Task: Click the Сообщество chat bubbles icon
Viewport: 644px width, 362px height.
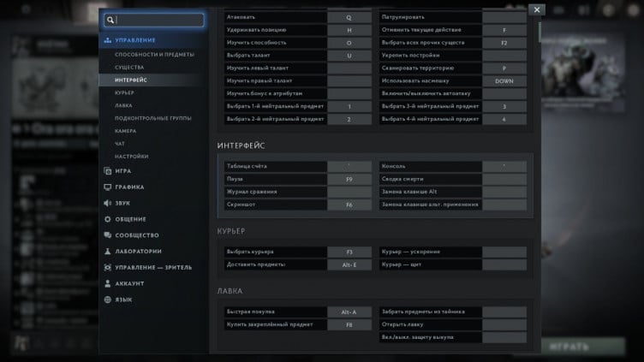Action: tap(106, 235)
